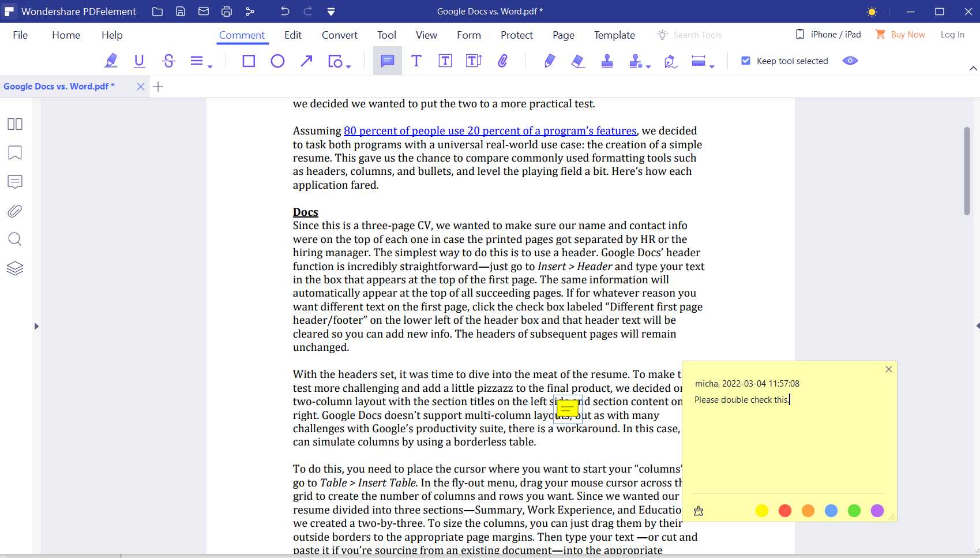Open the Search panel in the sidebar

click(x=15, y=239)
